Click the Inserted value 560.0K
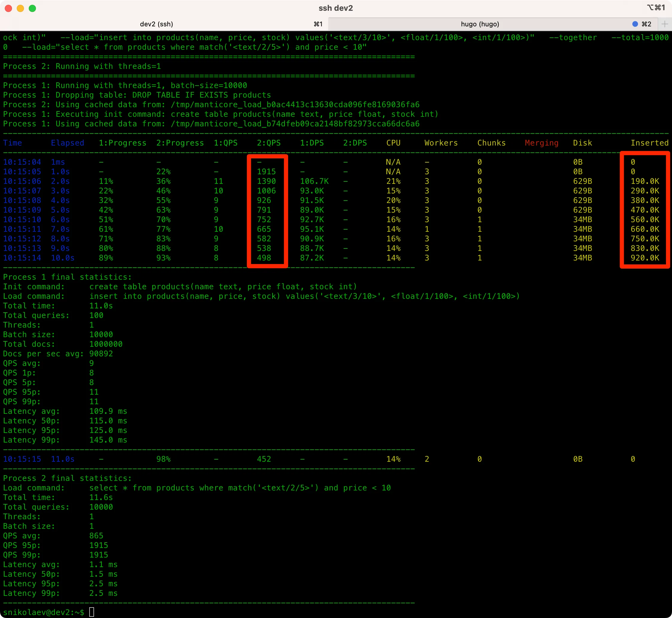This screenshot has height=618, width=672. tap(645, 220)
